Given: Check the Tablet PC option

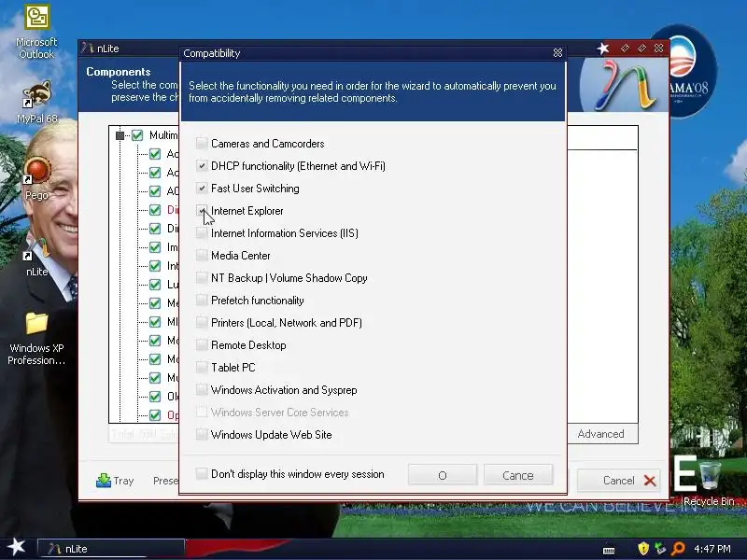Looking at the screenshot, I should click(202, 367).
